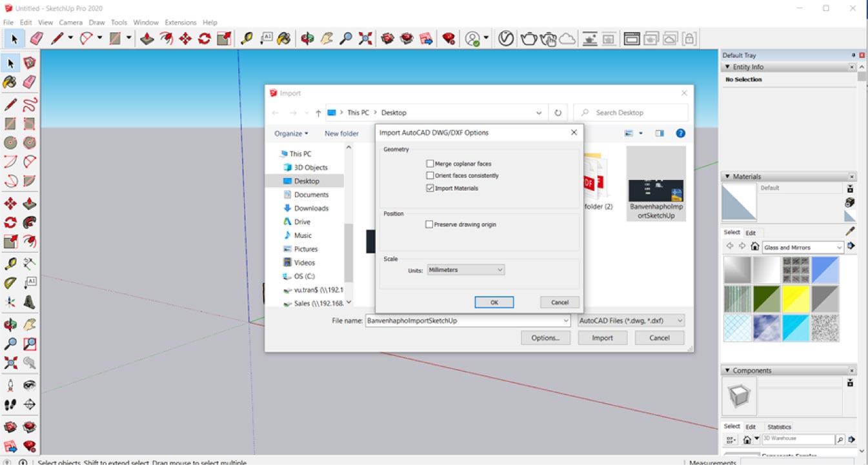Image resolution: width=868 pixels, height=465 pixels.
Task: Open the File name history dropdown
Action: (x=566, y=320)
